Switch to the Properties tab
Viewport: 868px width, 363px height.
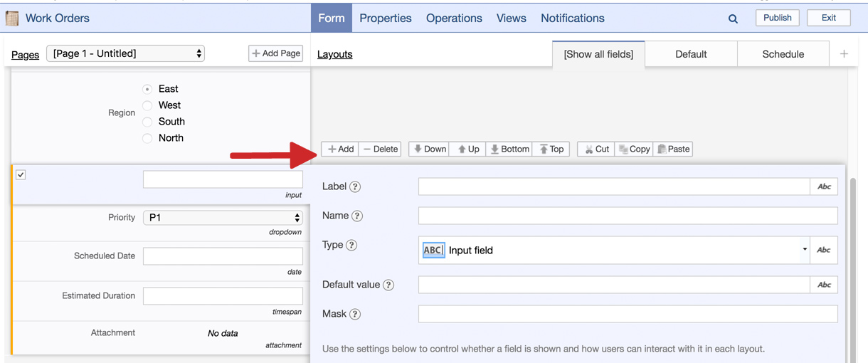pyautogui.click(x=385, y=19)
